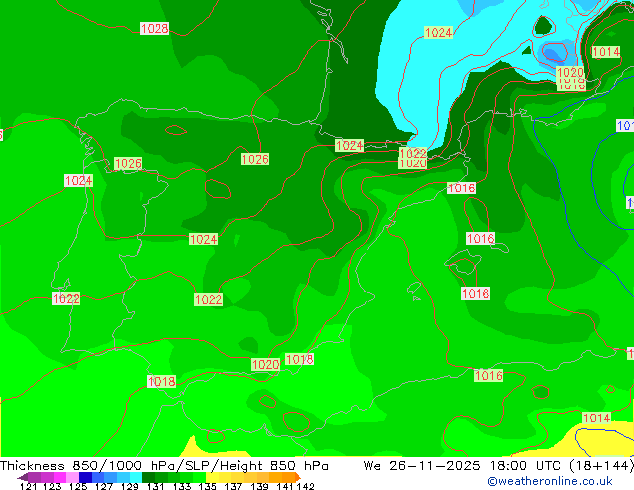Click the legend value 135

pos(207,486)
